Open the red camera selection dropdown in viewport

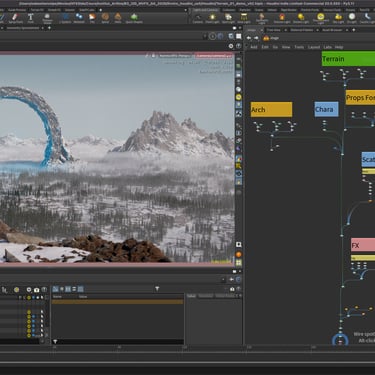213,56
